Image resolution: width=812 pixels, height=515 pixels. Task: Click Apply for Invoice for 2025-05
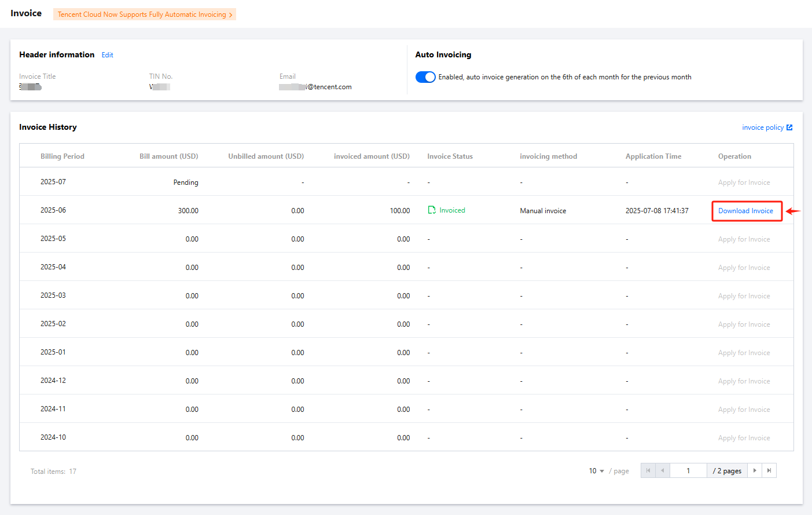(x=744, y=239)
